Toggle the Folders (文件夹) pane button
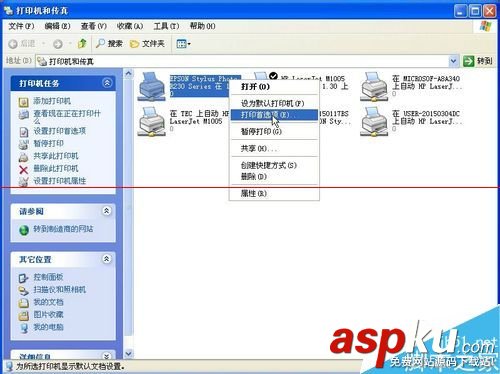500x374 pixels. pyautogui.click(x=147, y=44)
